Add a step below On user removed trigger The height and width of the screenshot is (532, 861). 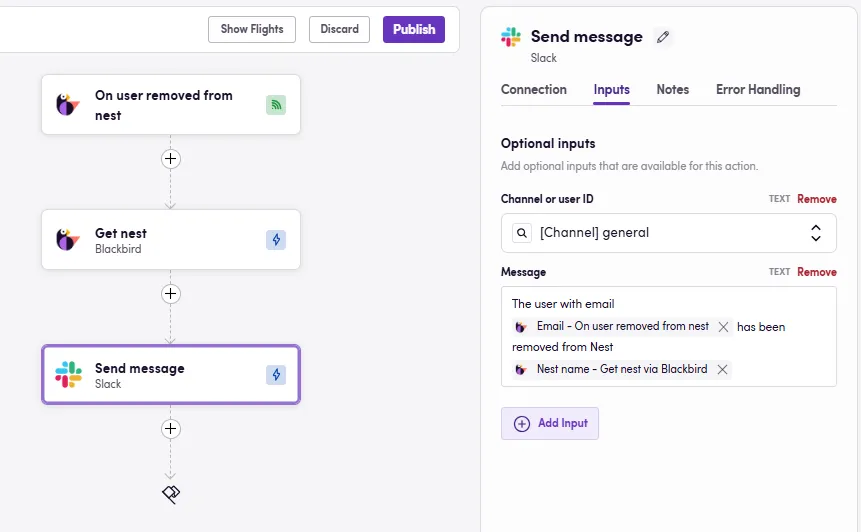171,159
